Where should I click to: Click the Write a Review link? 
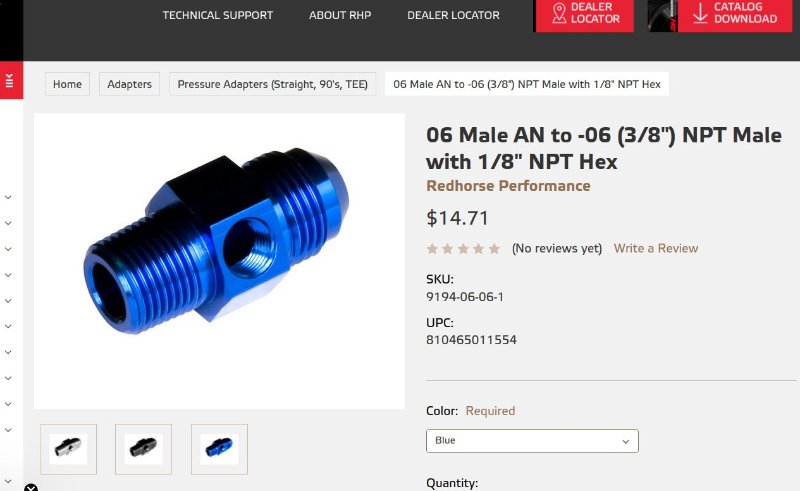point(656,249)
